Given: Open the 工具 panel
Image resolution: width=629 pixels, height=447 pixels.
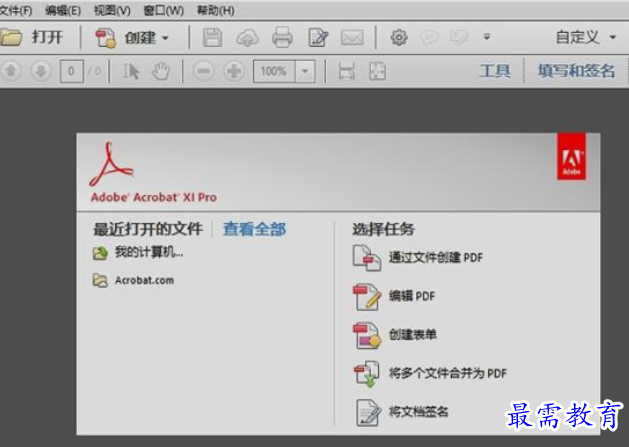Looking at the screenshot, I should click(495, 71).
